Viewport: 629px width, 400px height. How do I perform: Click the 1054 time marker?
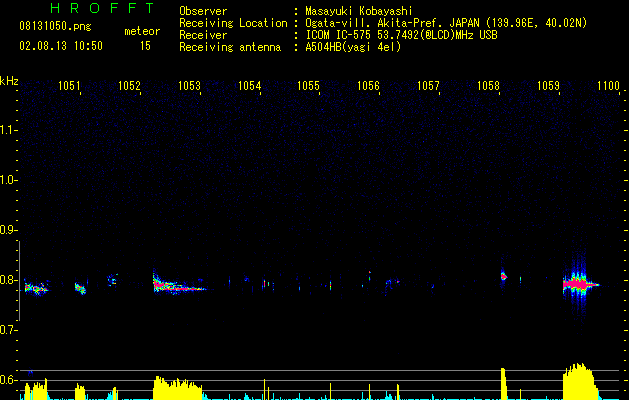[x=249, y=86]
